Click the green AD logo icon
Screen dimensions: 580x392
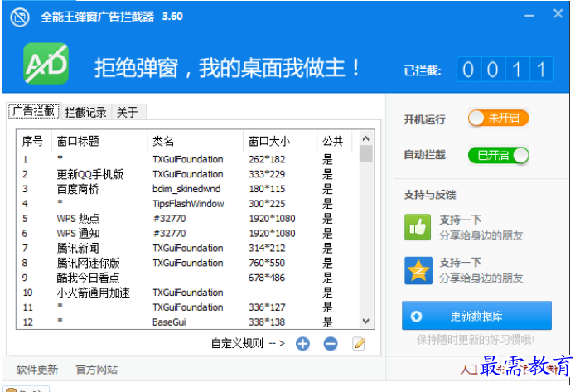pos(46,64)
